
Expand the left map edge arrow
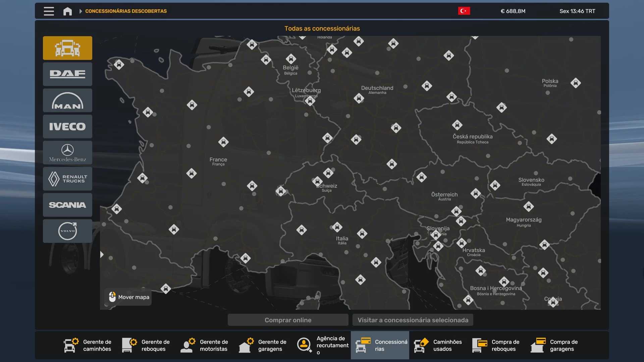[x=102, y=254]
